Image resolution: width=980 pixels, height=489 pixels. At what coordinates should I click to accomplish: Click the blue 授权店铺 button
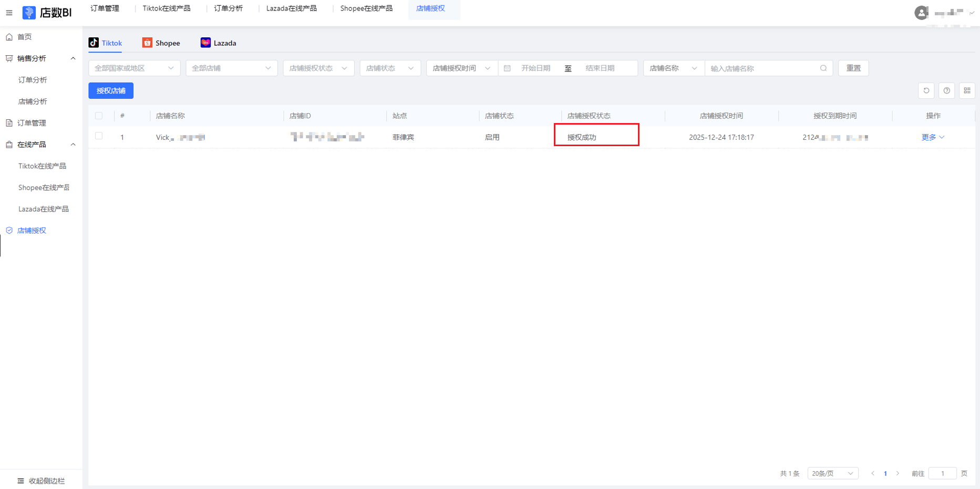[111, 90]
